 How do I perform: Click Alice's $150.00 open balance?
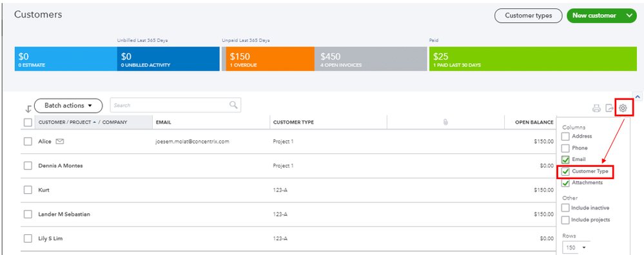(x=543, y=142)
